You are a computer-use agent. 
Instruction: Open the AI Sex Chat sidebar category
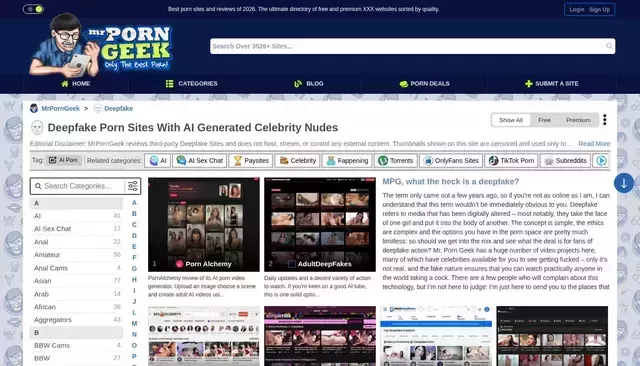click(x=76, y=229)
